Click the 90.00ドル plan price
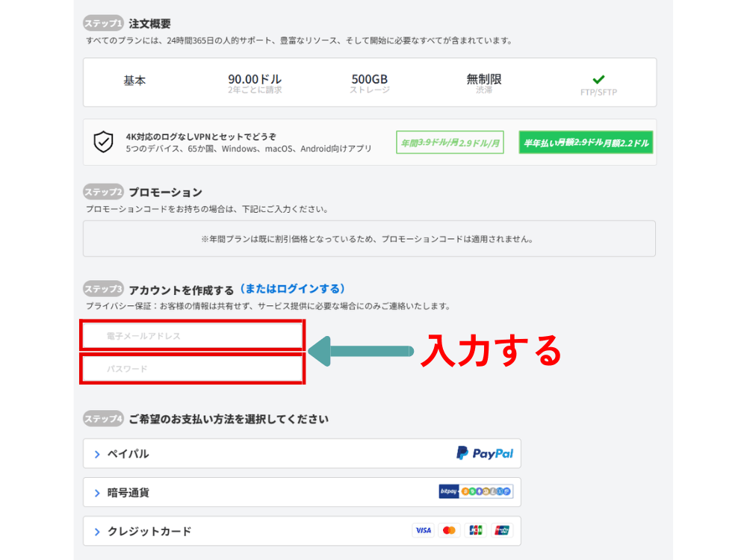Screen dimensions: 747x560 click(255, 79)
